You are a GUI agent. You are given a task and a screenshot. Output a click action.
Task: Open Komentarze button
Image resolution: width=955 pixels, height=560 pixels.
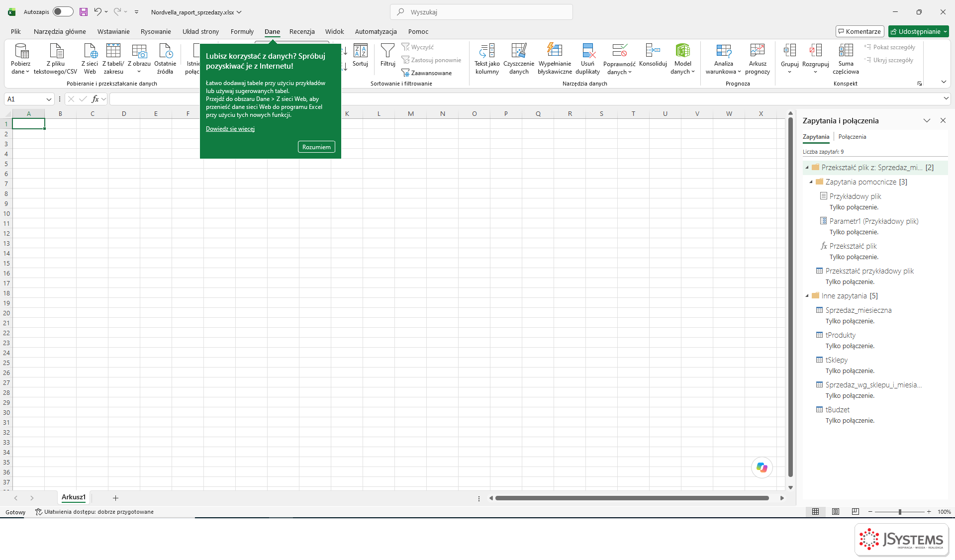859,31
